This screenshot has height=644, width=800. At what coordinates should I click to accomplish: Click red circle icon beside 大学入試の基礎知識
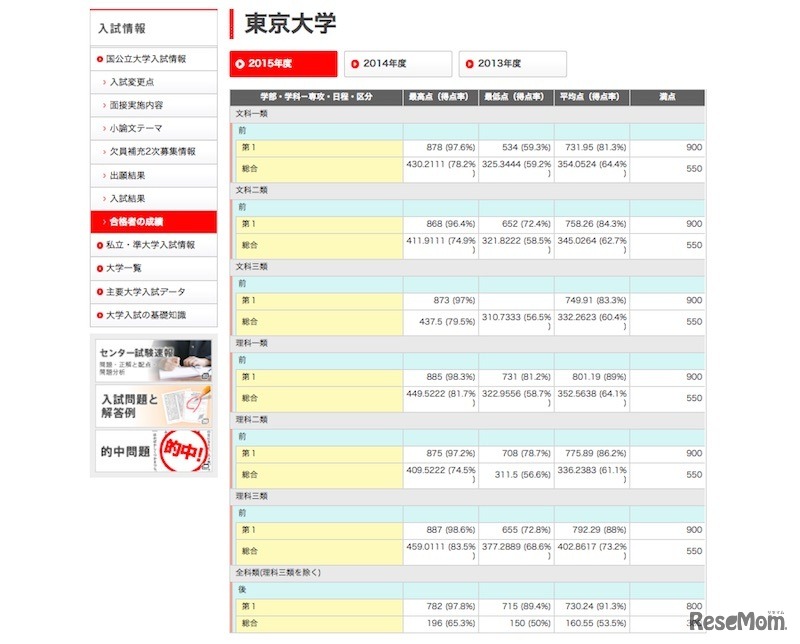pos(99,315)
